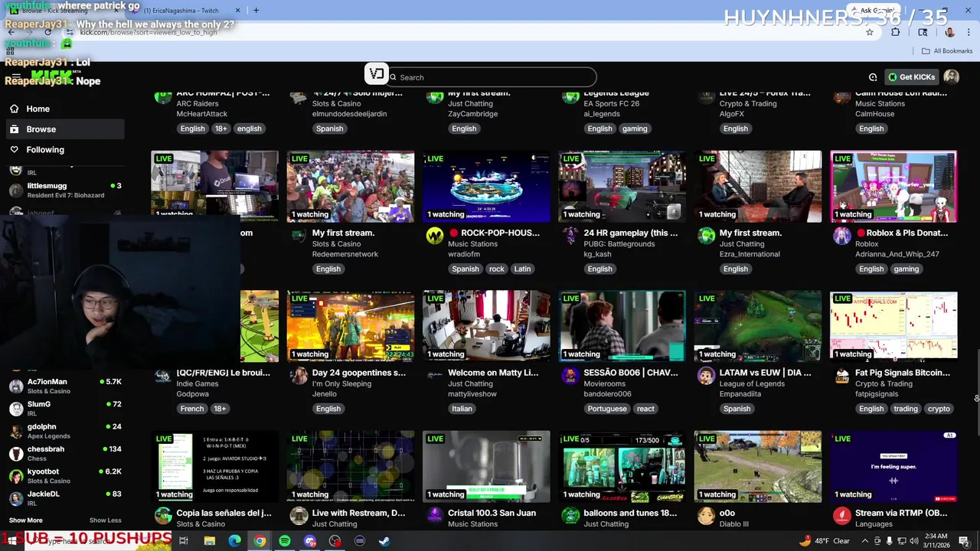Click Ezra_International channel avatar
The image size is (980, 551).
tap(706, 236)
